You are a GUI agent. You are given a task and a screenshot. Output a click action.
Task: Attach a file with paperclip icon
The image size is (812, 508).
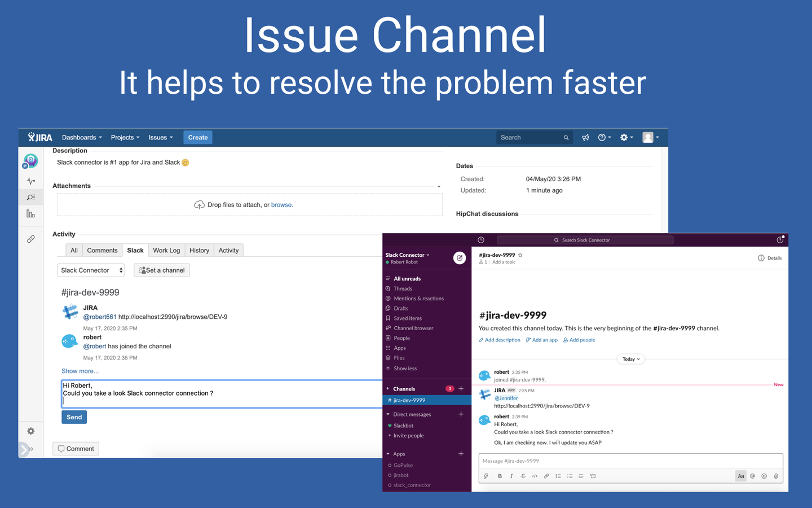tap(776, 476)
